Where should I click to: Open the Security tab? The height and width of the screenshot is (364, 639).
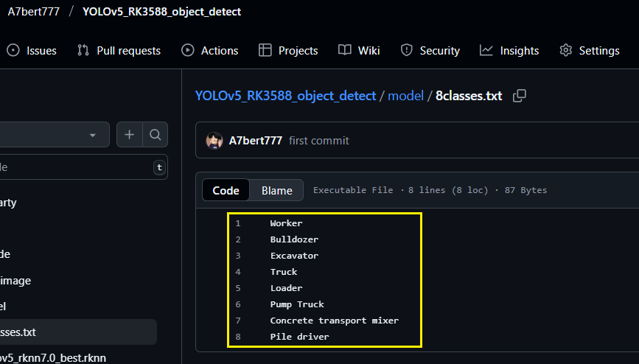(430, 51)
